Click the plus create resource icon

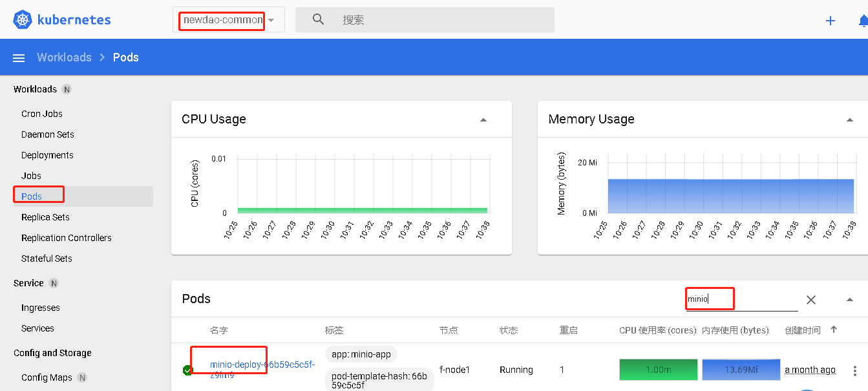831,21
